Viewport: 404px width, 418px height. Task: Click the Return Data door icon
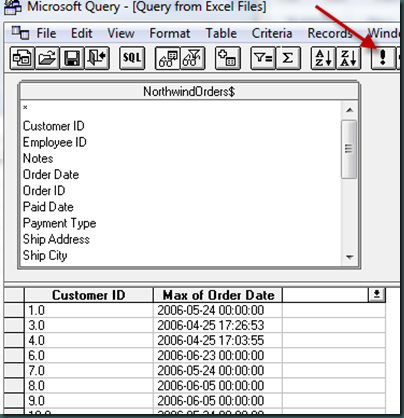[x=97, y=58]
